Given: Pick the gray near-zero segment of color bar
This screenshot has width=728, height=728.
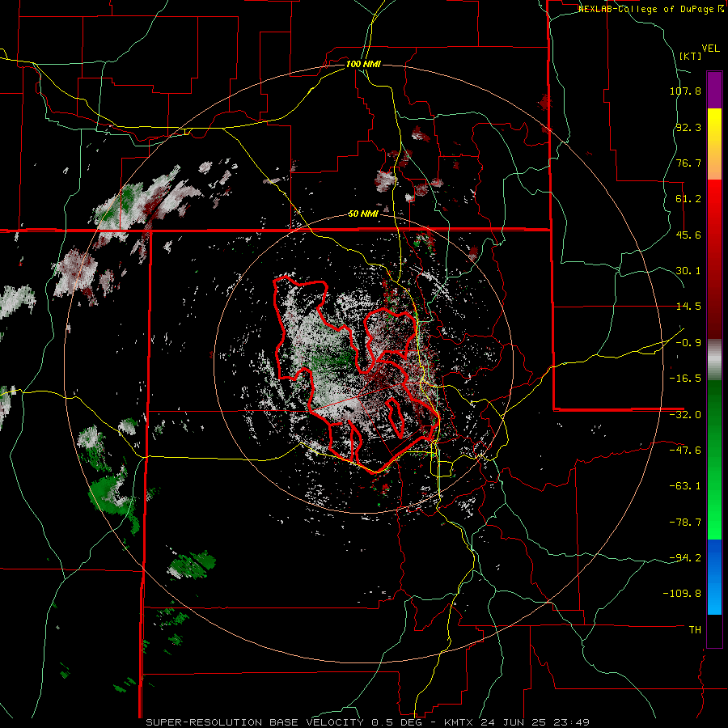Looking at the screenshot, I should click(x=714, y=360).
